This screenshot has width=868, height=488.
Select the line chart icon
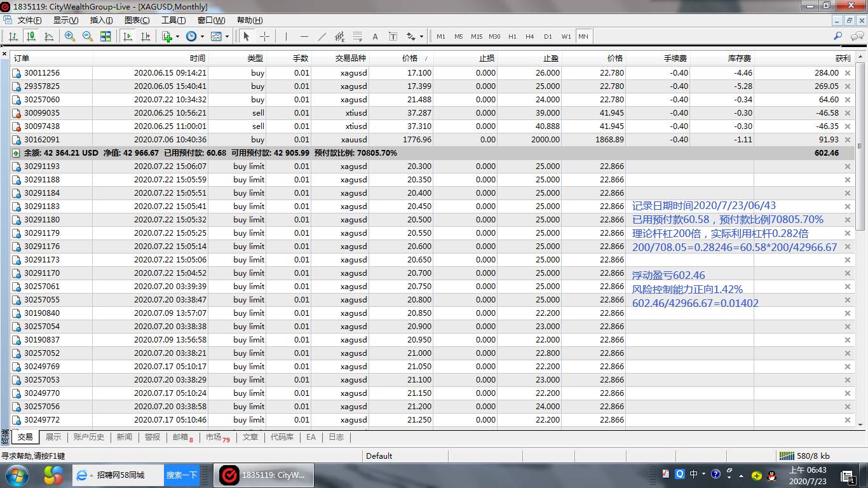coord(48,36)
